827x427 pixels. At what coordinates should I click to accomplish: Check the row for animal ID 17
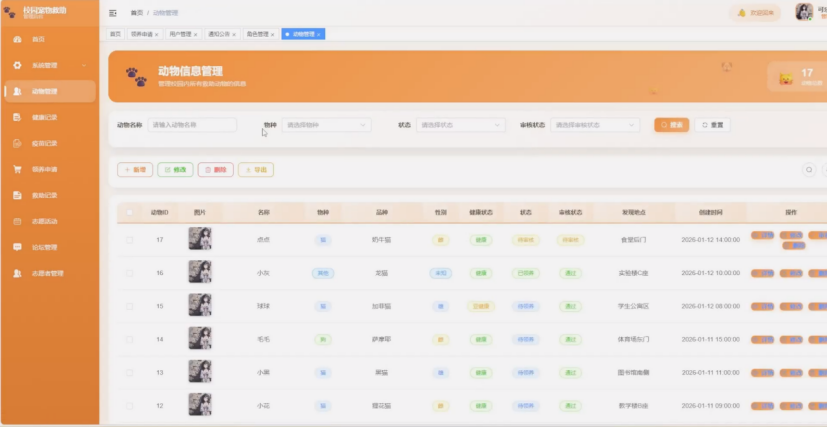coord(129,240)
